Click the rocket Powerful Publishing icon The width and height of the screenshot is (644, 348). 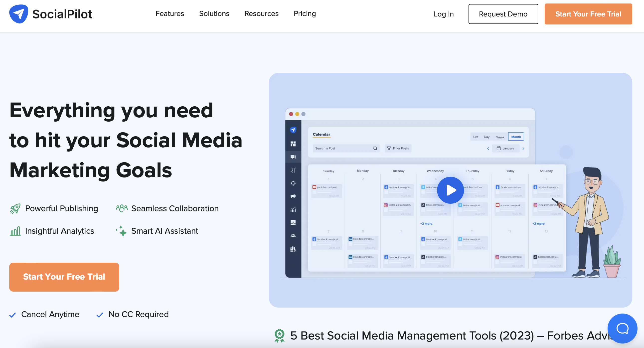click(15, 208)
